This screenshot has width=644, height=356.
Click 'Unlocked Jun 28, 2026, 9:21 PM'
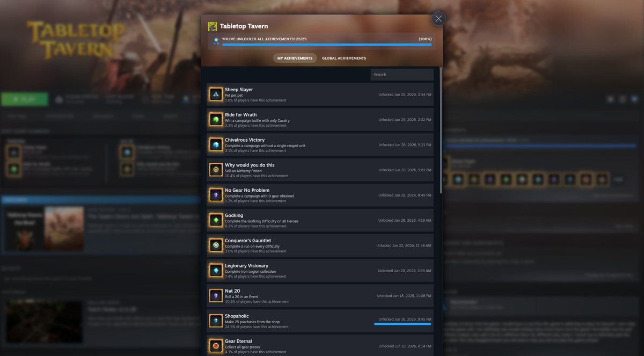(405, 145)
